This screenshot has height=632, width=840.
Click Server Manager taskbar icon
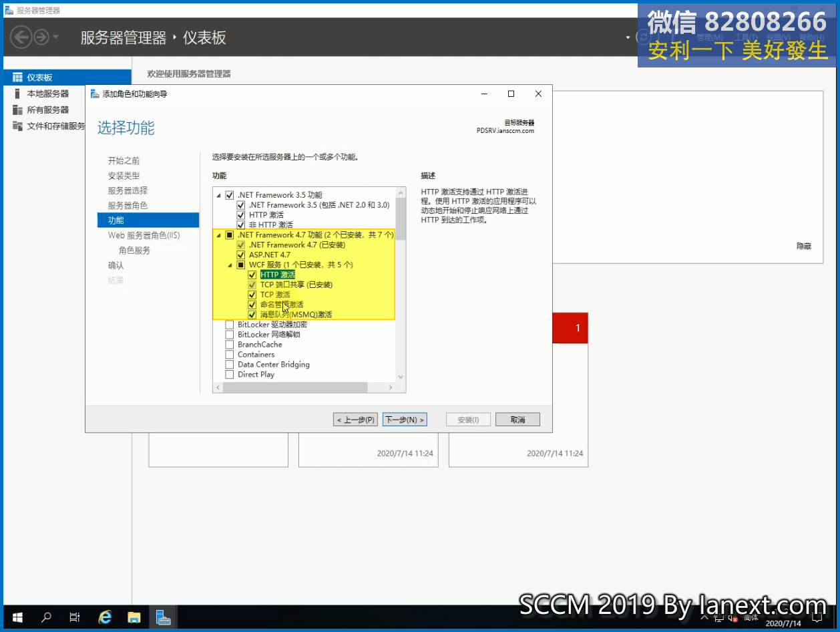click(163, 617)
